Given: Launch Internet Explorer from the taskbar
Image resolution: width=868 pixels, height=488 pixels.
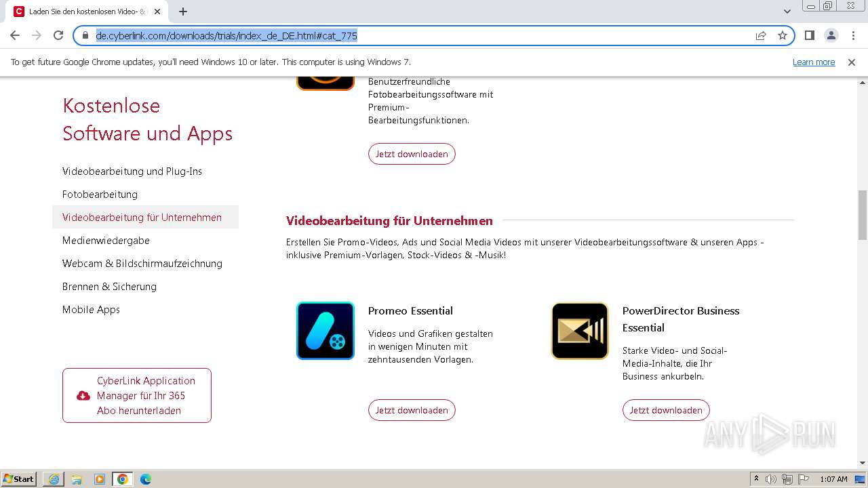Looking at the screenshot, I should pos(54,479).
